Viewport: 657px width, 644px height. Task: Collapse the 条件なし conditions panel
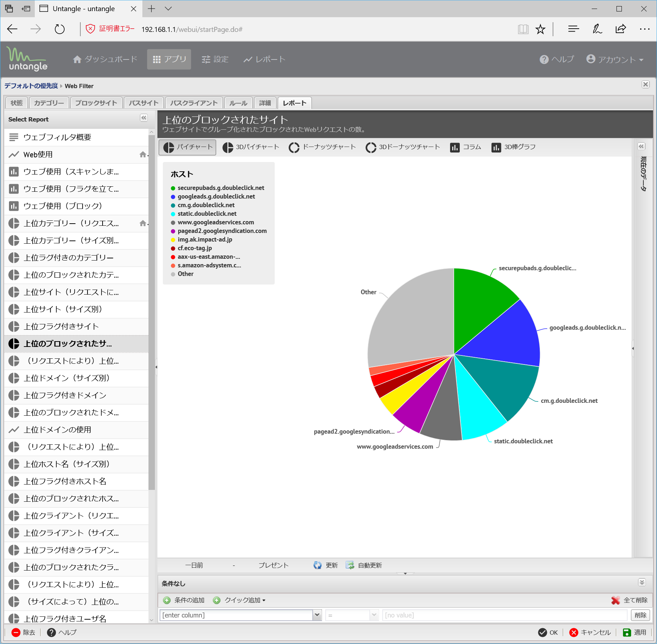[x=642, y=582]
